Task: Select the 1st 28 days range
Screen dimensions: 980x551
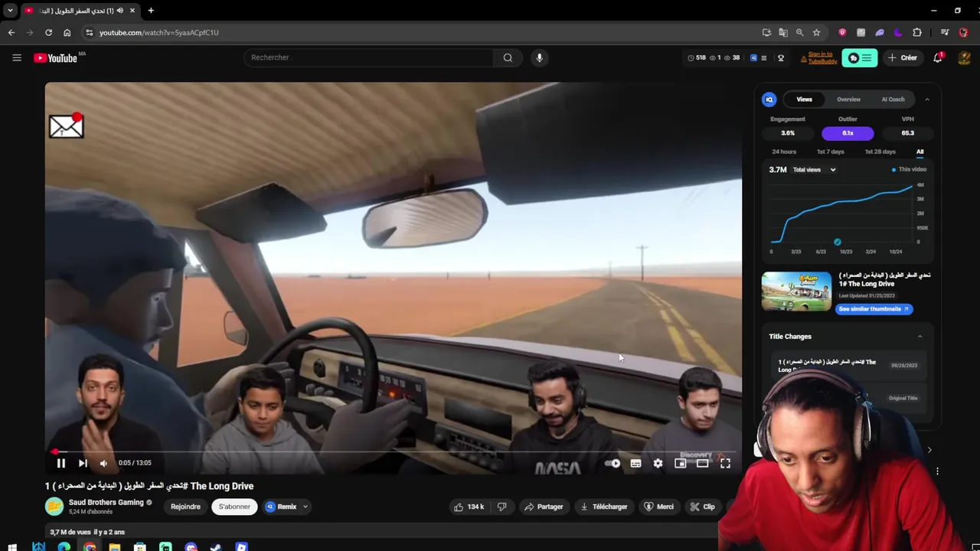Action: [x=880, y=152]
